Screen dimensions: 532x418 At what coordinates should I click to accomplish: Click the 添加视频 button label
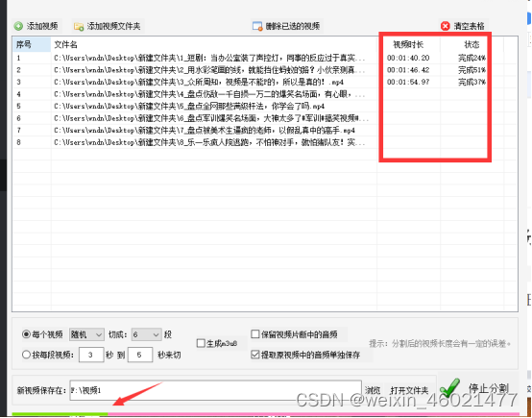point(42,26)
